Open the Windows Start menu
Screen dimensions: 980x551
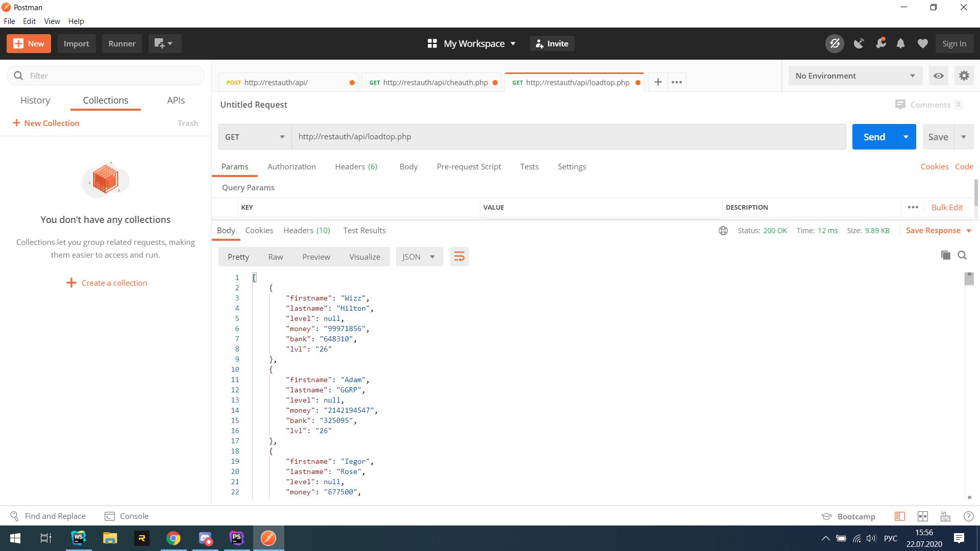(x=15, y=538)
